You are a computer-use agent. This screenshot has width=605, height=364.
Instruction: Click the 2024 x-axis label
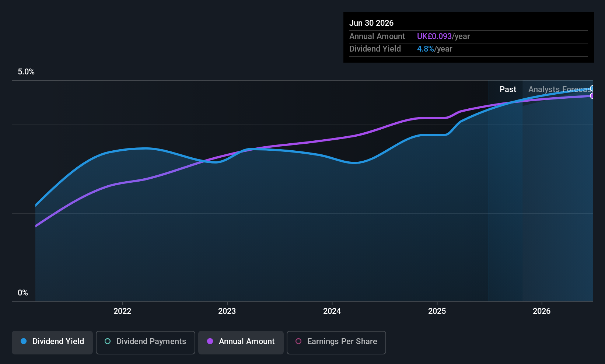pyautogui.click(x=332, y=311)
